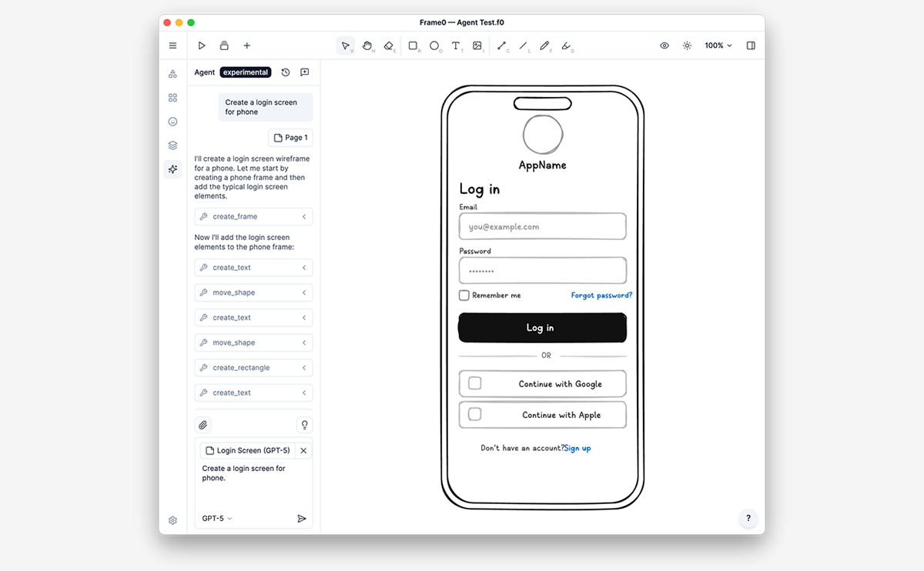Click the Forgot password? link

[x=601, y=296]
